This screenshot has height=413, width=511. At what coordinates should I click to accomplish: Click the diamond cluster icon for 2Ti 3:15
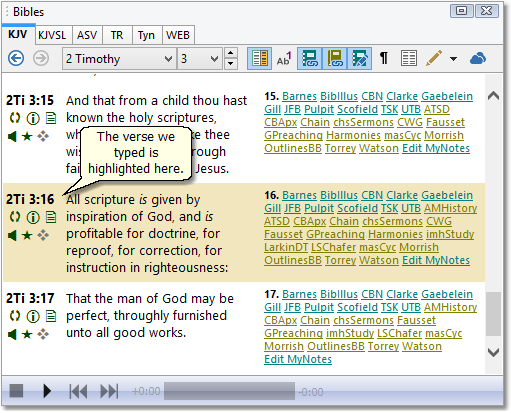(43, 136)
